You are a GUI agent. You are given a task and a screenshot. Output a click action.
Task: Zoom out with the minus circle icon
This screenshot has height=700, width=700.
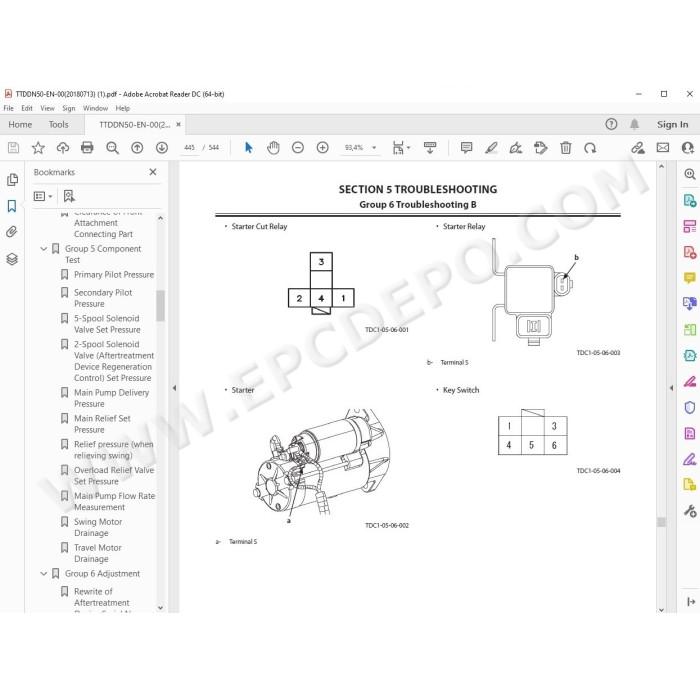298,148
